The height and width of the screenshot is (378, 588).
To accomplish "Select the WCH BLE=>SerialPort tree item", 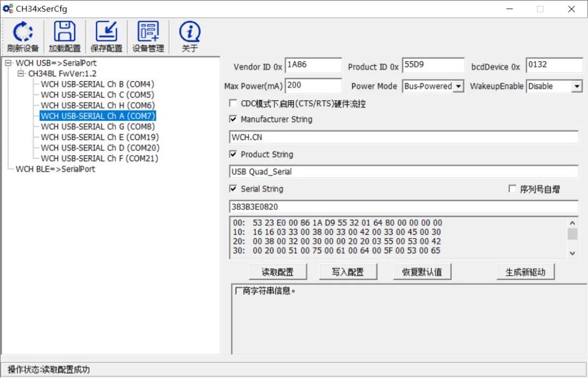I will [55, 169].
